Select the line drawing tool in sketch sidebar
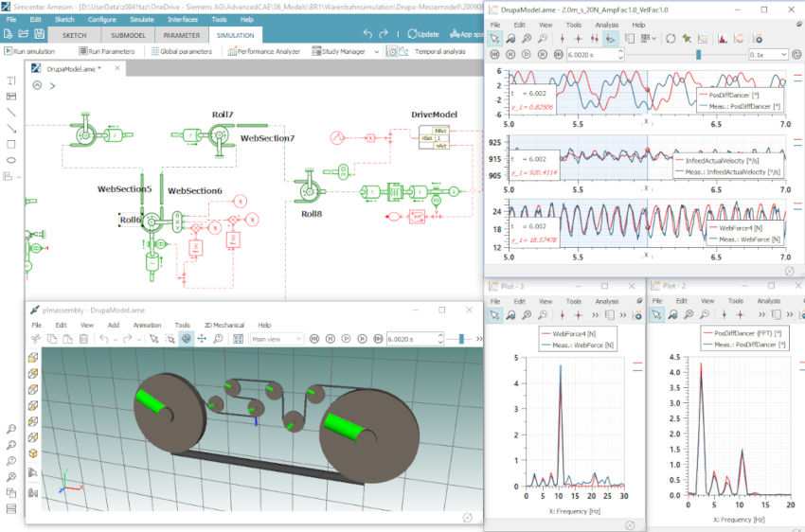The width and height of the screenshot is (805, 532). click(10, 113)
